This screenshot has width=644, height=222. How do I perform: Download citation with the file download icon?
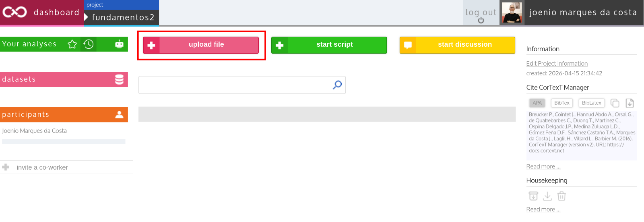click(x=630, y=103)
